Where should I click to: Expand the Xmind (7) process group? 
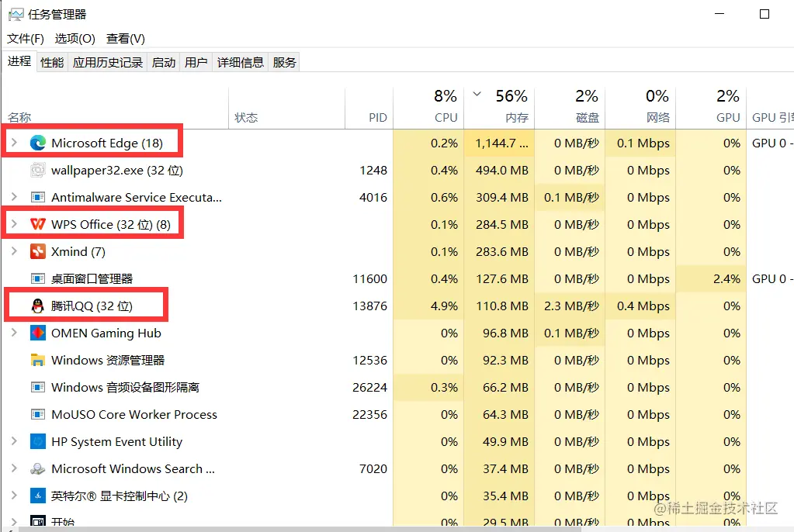tap(14, 251)
